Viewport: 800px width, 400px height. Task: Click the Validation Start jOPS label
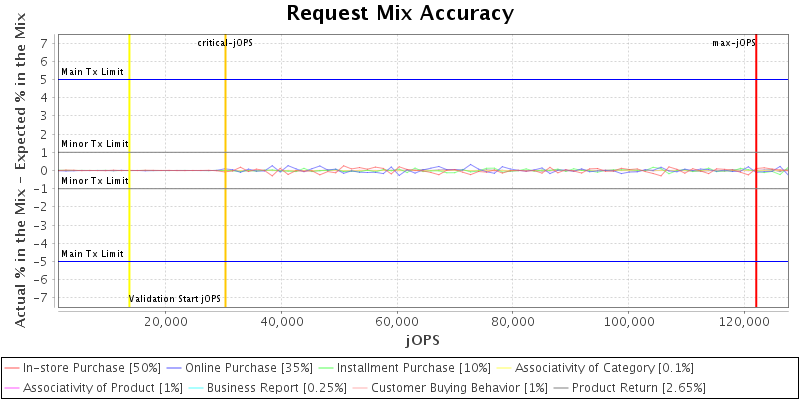pos(174,299)
